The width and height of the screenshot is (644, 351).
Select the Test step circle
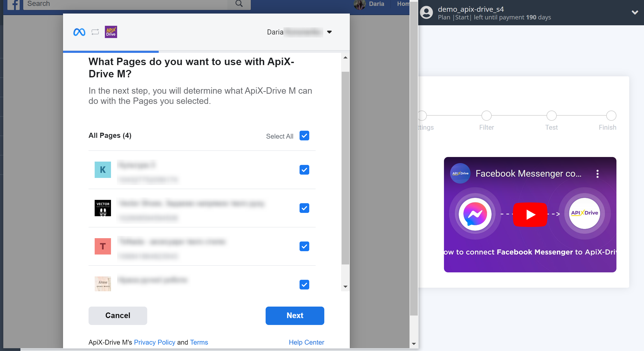(x=552, y=116)
